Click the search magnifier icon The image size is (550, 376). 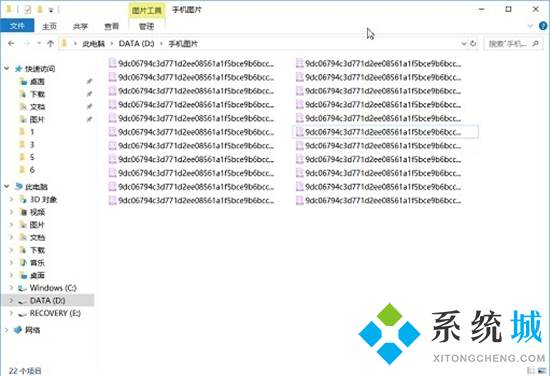(x=536, y=43)
